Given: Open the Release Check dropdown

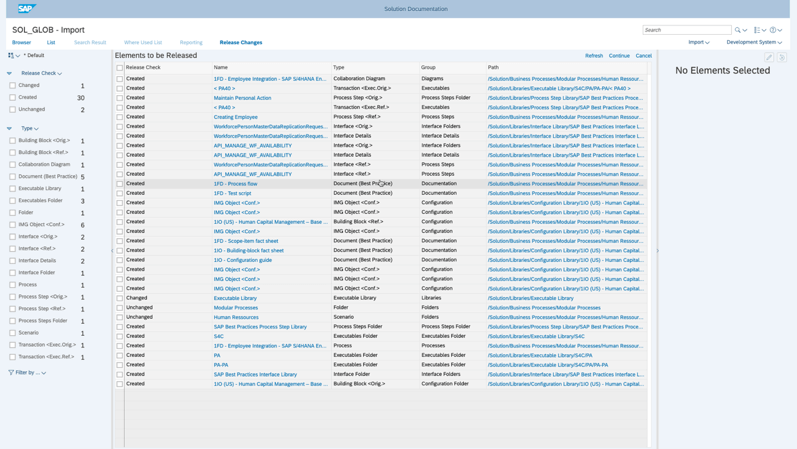Looking at the screenshot, I should (x=41, y=73).
